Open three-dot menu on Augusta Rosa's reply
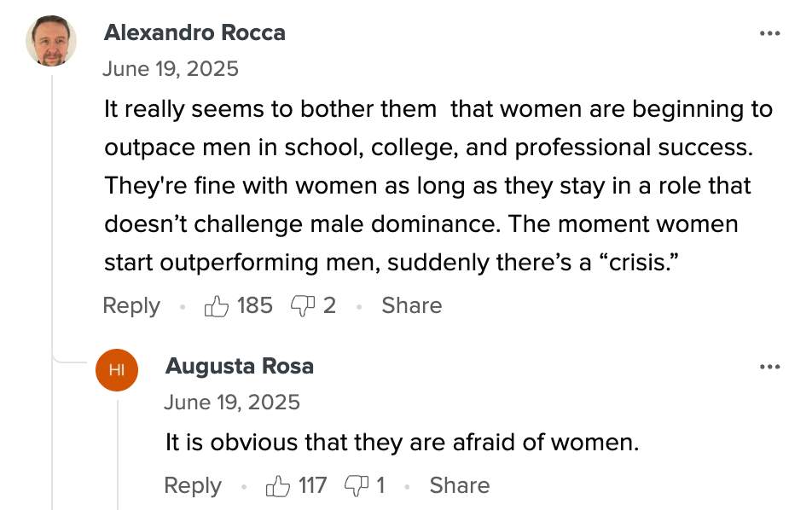Image resolution: width=812 pixels, height=510 pixels. 769,367
